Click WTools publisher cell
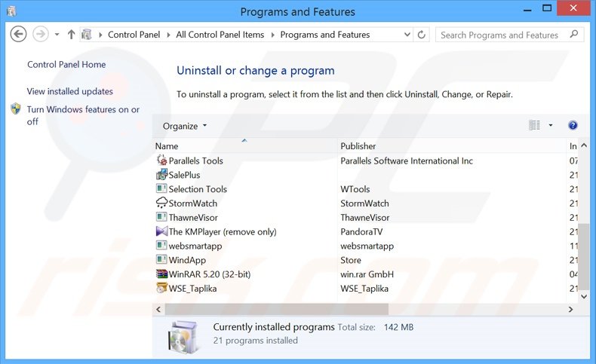The image size is (596, 364). [355, 189]
